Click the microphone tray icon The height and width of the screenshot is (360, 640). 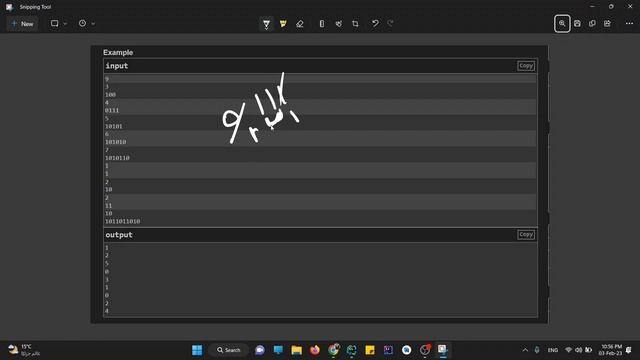pos(537,350)
